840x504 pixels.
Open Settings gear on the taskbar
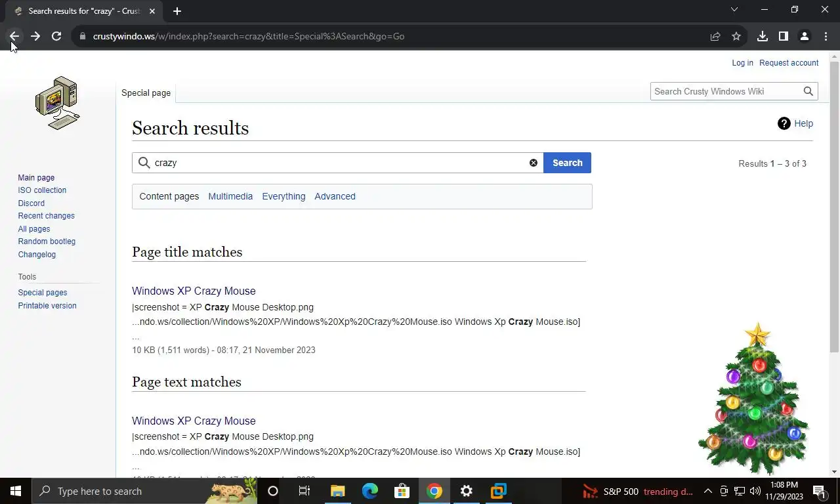click(x=467, y=491)
